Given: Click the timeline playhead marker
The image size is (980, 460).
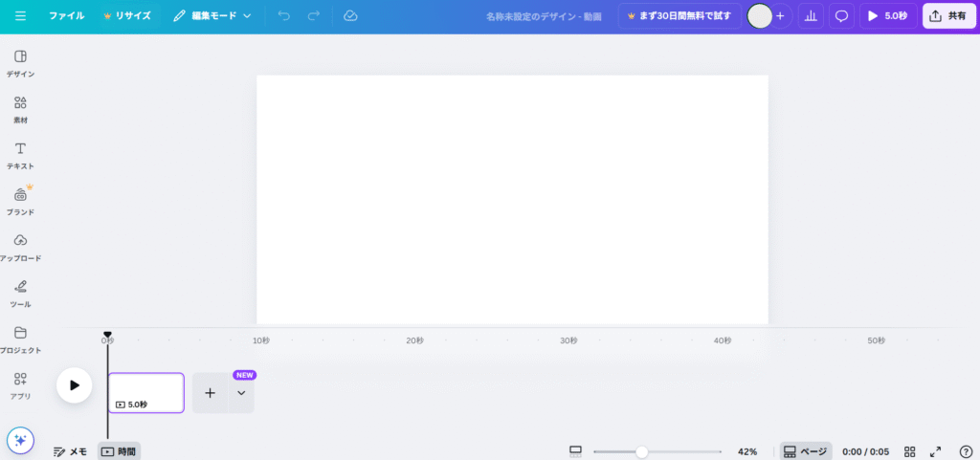Looking at the screenshot, I should pyautogui.click(x=107, y=335).
